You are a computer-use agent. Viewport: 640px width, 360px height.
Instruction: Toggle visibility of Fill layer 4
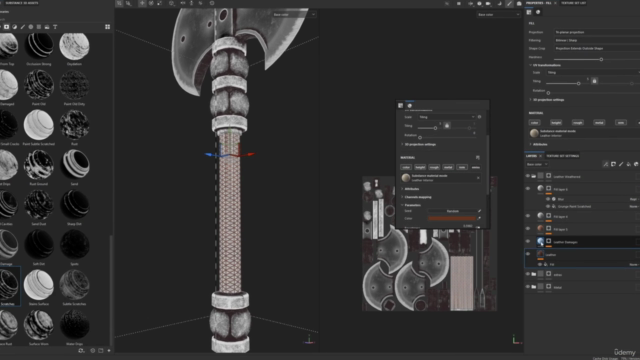tap(528, 216)
